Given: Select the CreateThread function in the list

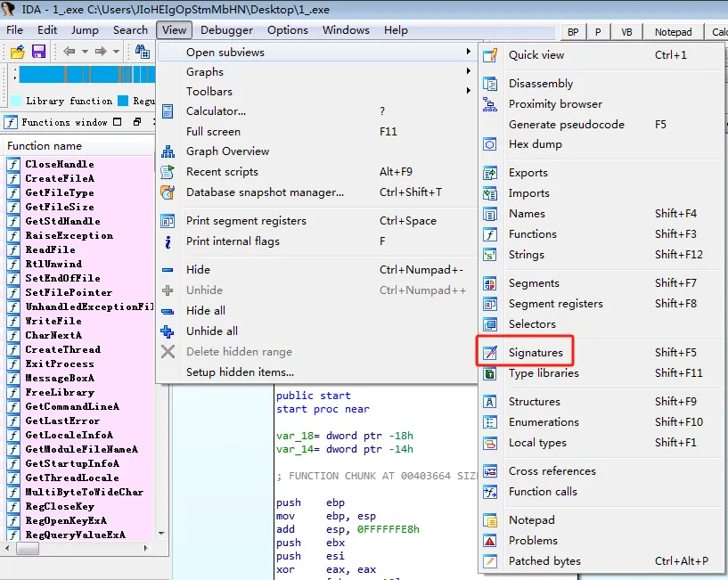Looking at the screenshot, I should click(62, 349).
